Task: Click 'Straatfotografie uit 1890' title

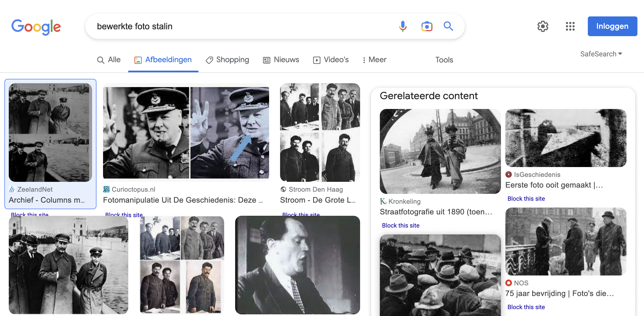Action: point(436,212)
